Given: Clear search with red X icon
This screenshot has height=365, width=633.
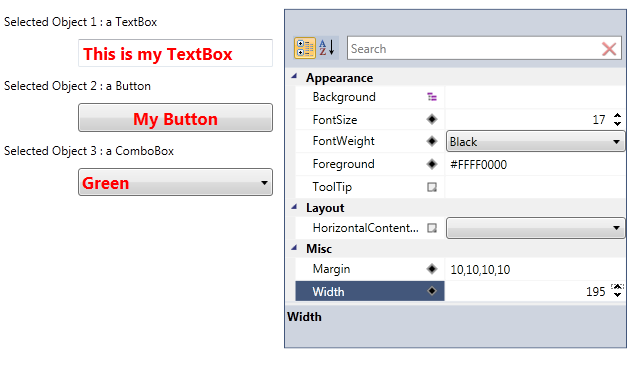Looking at the screenshot, I should [609, 49].
